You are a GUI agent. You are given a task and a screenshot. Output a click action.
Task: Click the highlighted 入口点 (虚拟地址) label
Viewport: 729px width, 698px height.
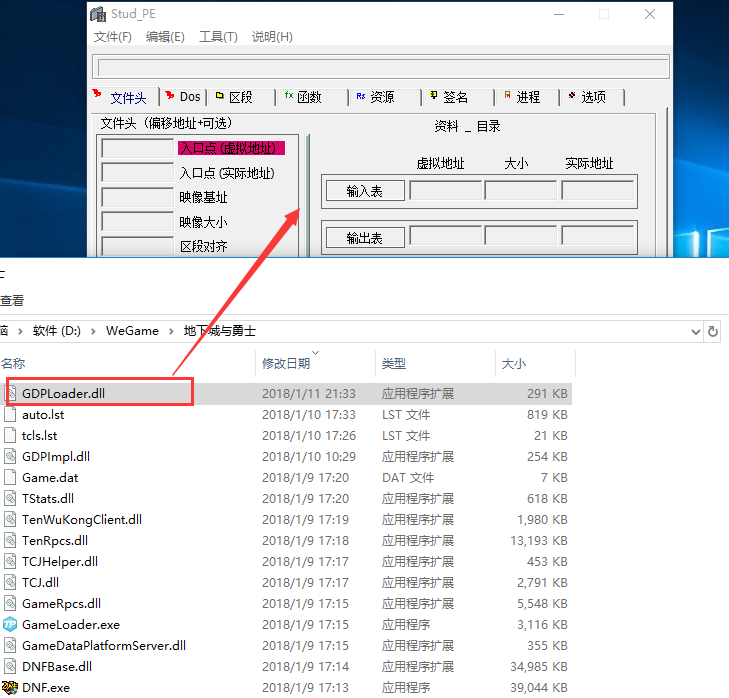click(231, 148)
